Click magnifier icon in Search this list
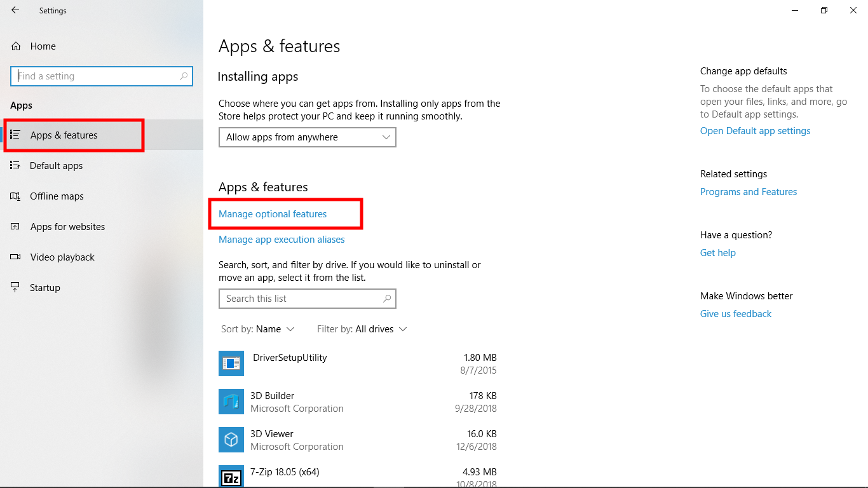868x488 pixels. pos(386,298)
